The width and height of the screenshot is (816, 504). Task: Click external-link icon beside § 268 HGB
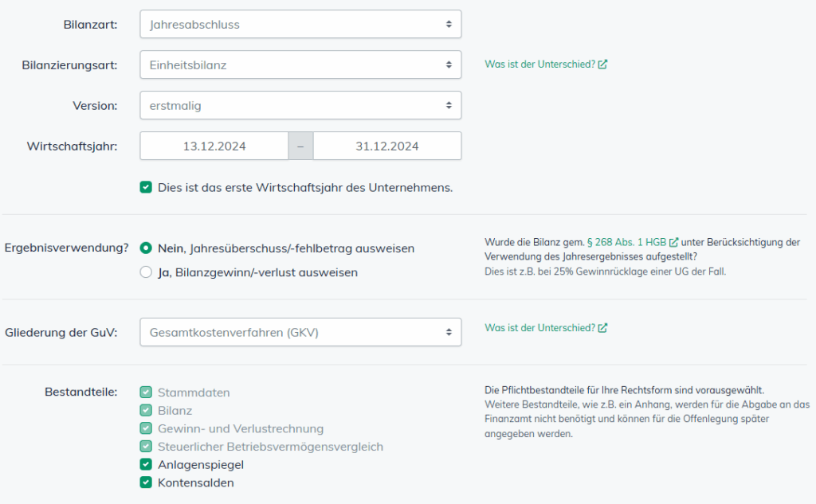click(674, 242)
